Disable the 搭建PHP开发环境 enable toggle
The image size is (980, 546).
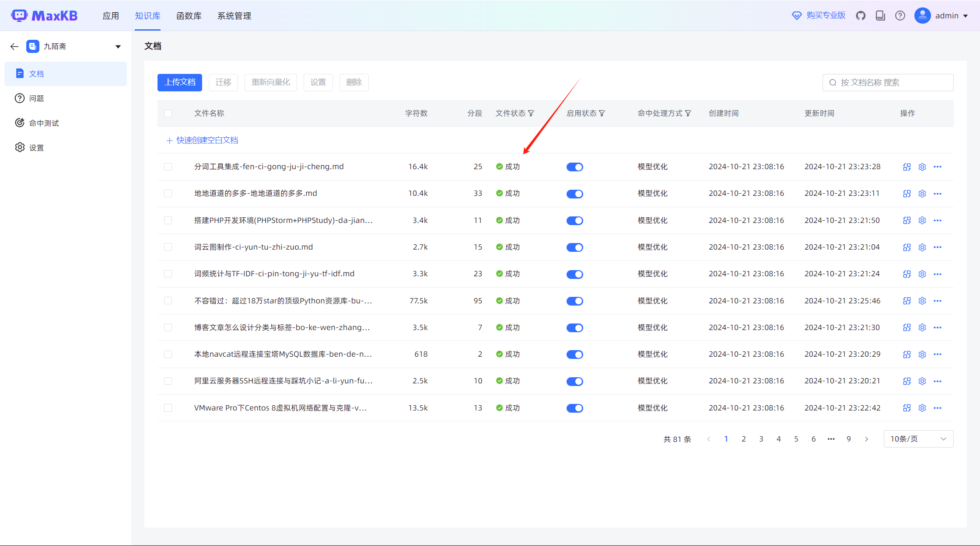click(x=575, y=221)
